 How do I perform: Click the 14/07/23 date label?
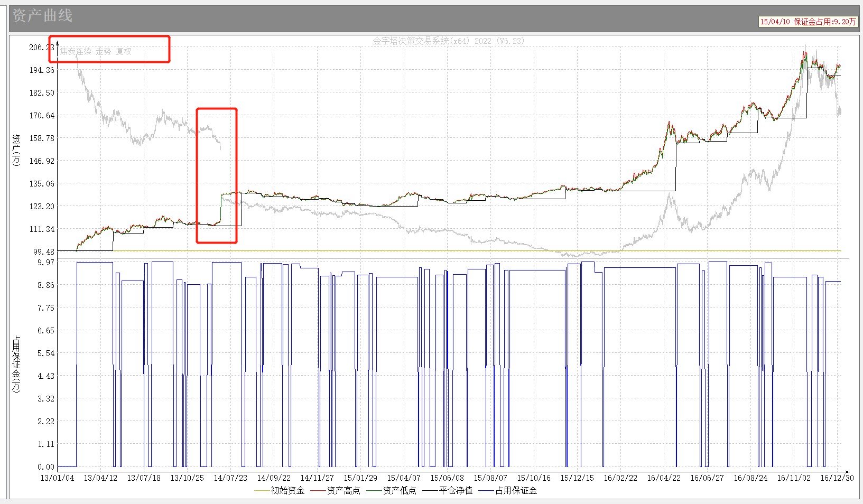click(x=230, y=478)
